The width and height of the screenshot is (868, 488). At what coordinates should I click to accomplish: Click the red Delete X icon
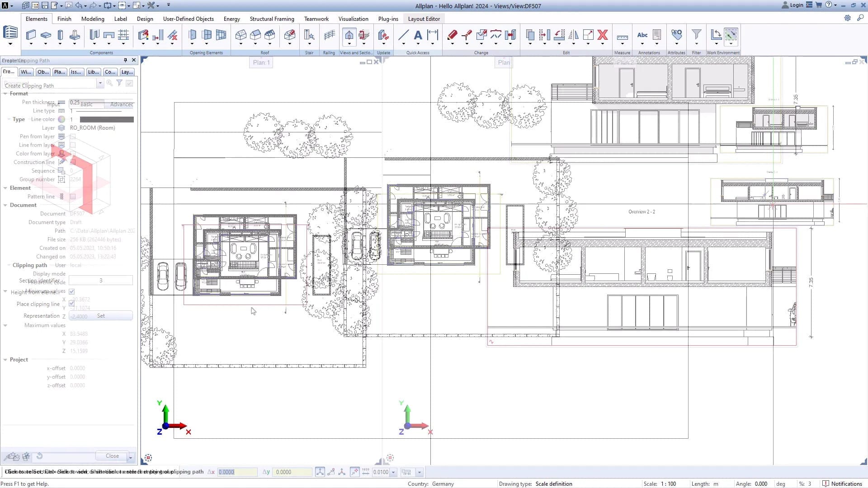pos(602,35)
